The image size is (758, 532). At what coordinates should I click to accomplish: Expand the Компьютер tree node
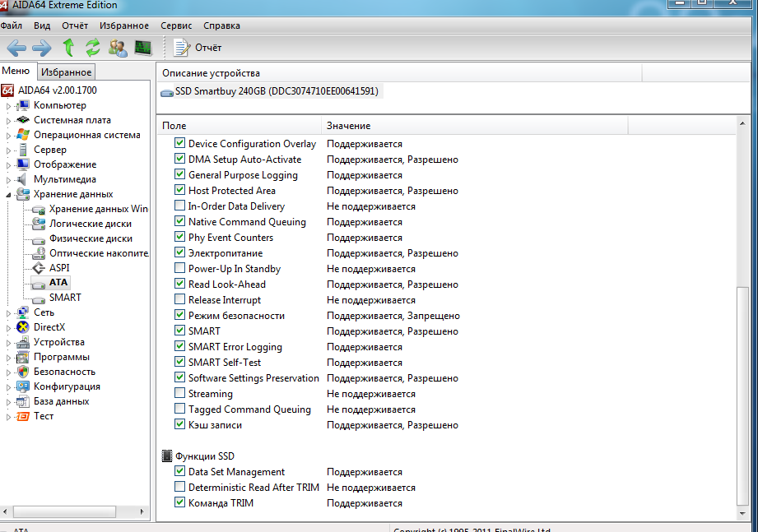(x=8, y=106)
